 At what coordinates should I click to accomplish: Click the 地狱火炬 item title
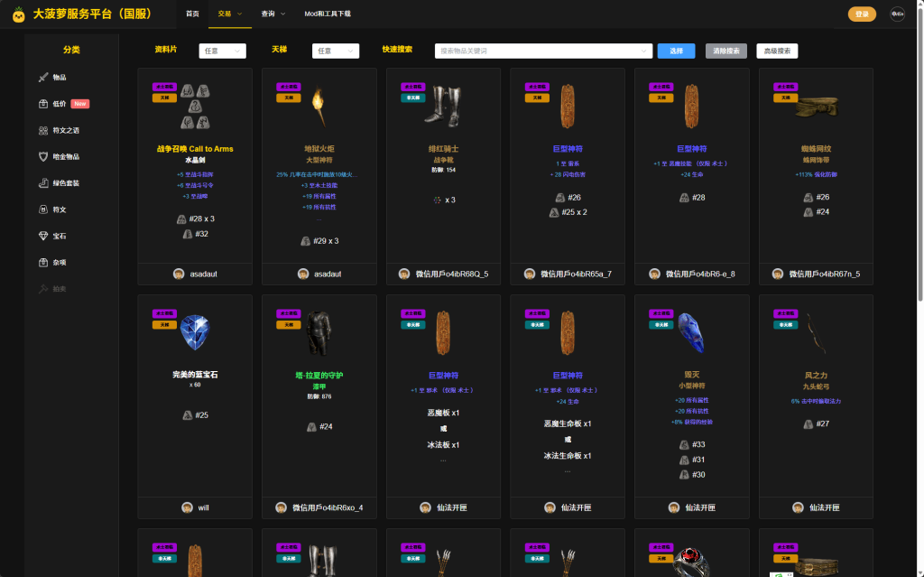tap(319, 149)
